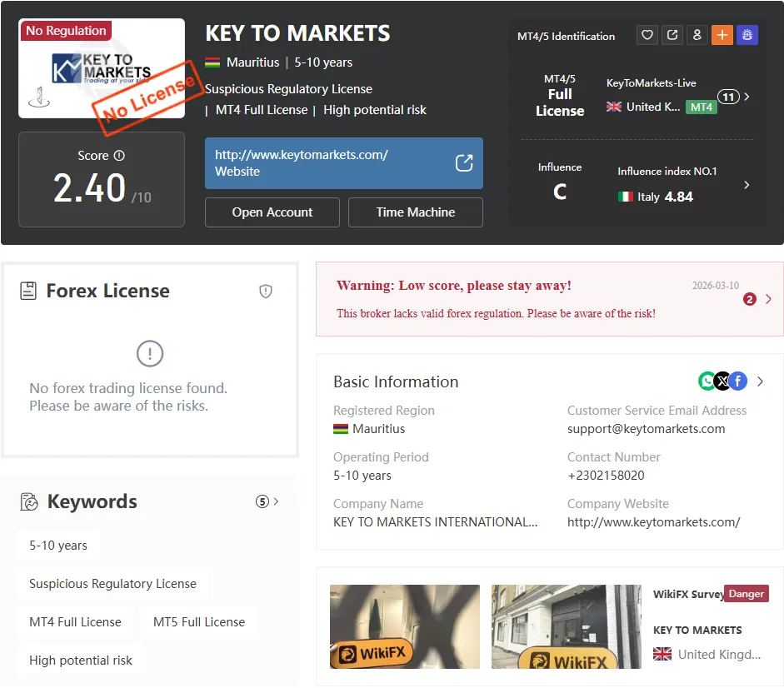Click the WikiFX Survey label

[x=688, y=594]
